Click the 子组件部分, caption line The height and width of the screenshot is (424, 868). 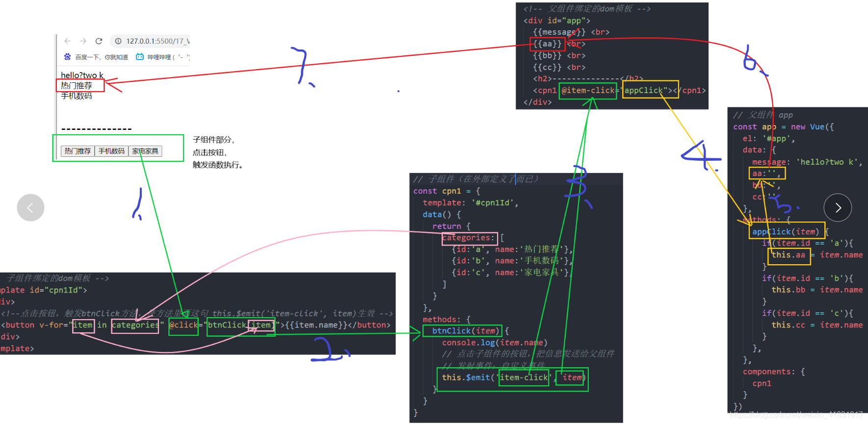coord(214,140)
